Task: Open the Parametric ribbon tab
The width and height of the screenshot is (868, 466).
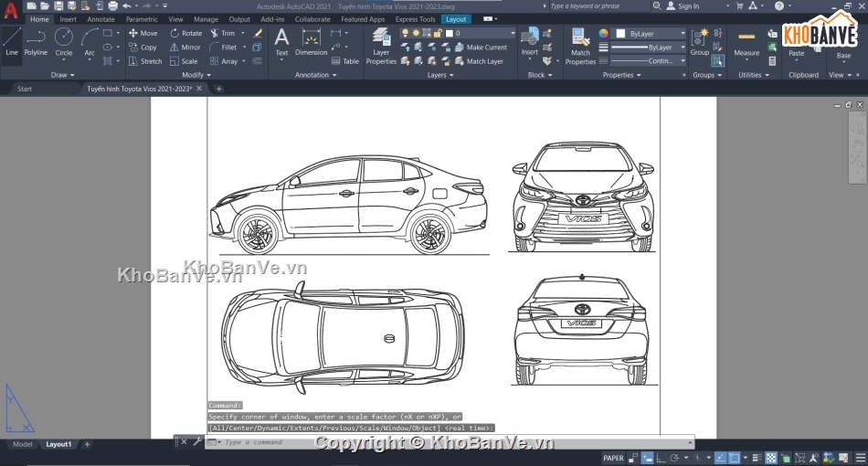Action: pyautogui.click(x=142, y=19)
